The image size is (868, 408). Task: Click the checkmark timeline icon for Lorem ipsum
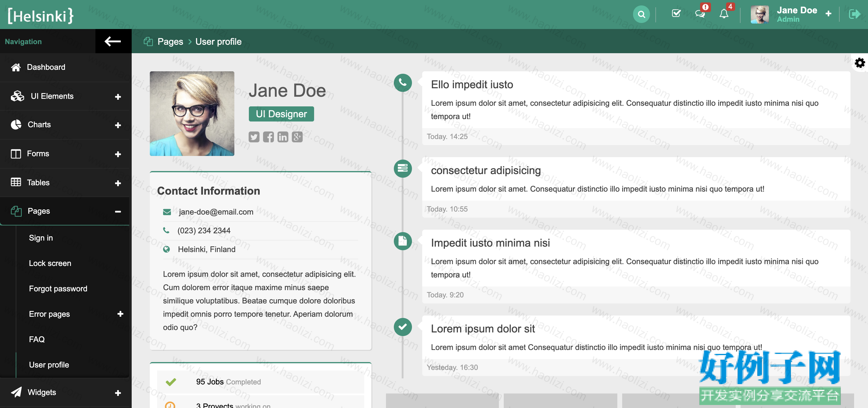point(403,327)
